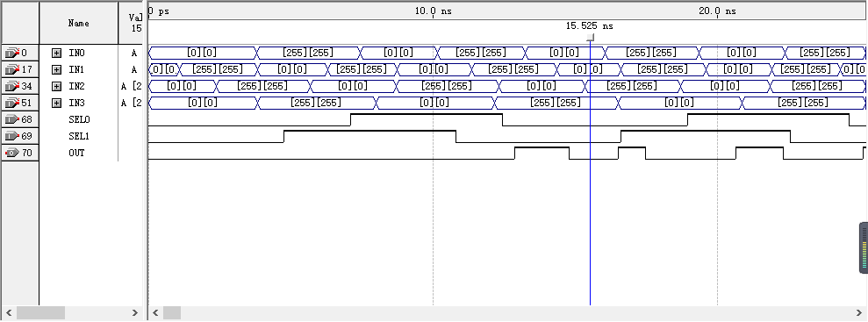The height and width of the screenshot is (322, 868).
Task: Expand the IN1 bus group
Action: (56, 69)
